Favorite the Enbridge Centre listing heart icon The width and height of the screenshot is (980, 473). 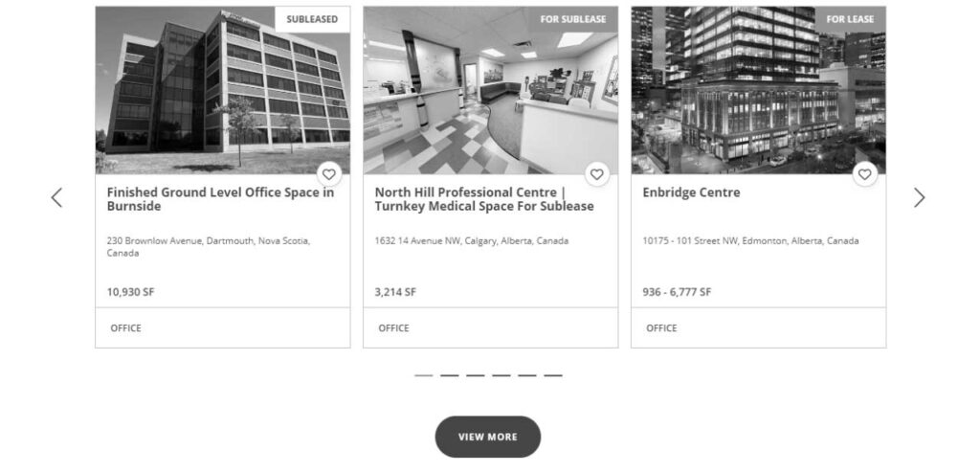[x=864, y=174]
